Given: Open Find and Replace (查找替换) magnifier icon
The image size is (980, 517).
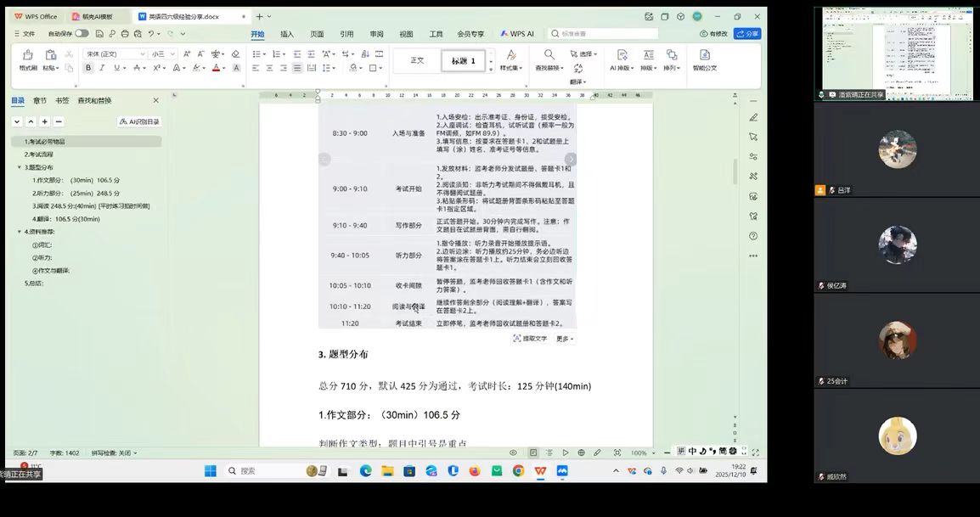Looking at the screenshot, I should coord(549,55).
